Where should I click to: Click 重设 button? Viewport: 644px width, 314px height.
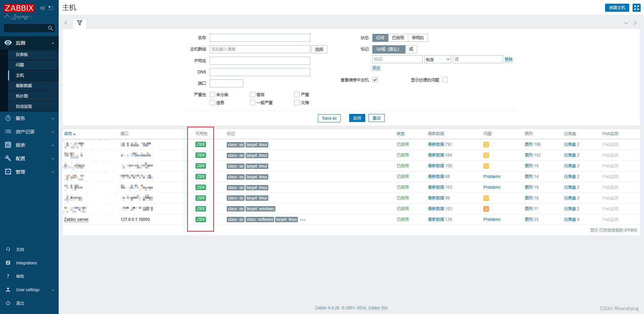(x=376, y=118)
